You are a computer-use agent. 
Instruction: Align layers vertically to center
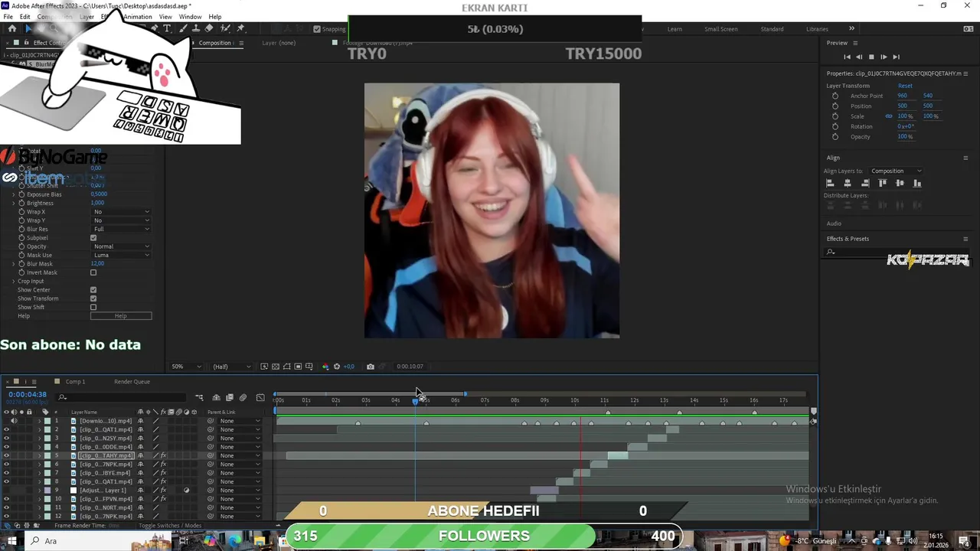[900, 183]
